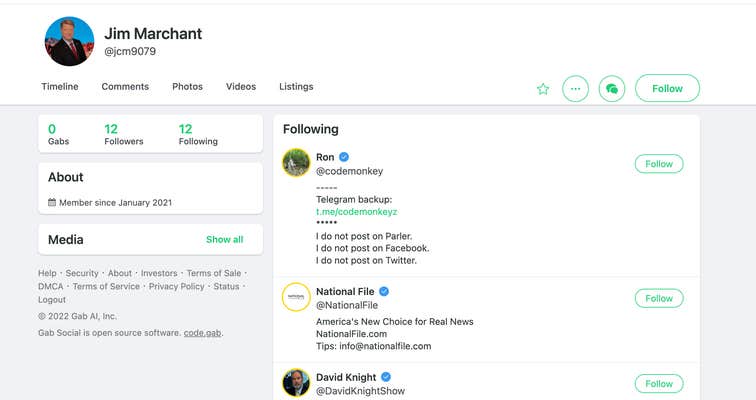Open the Listings tab
The height and width of the screenshot is (400, 756).
point(296,87)
